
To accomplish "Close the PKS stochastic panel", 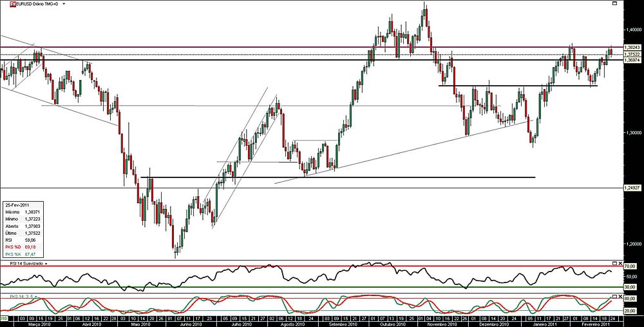I will [x=620, y=297].
